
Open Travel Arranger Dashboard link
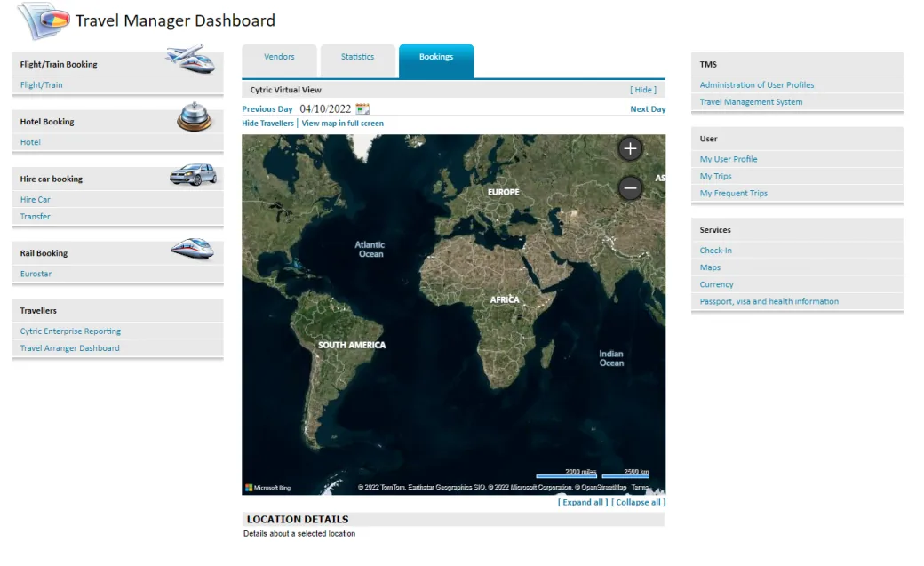click(69, 347)
